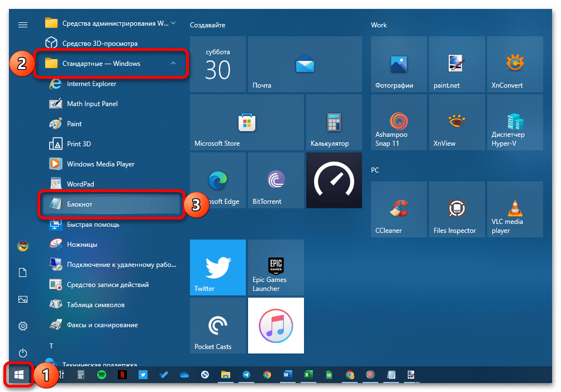Viewport: 561px width, 392px height.
Task: Open the BitTorrent tile
Action: tap(275, 180)
